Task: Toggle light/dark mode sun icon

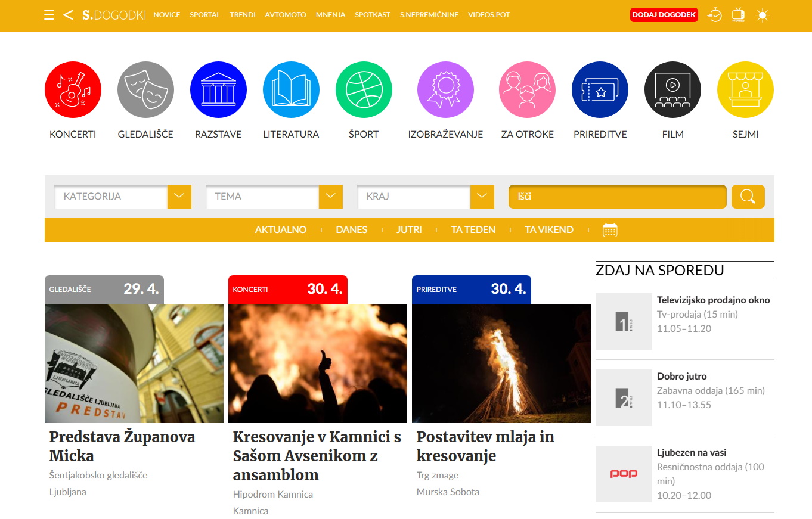Action: 762,15
